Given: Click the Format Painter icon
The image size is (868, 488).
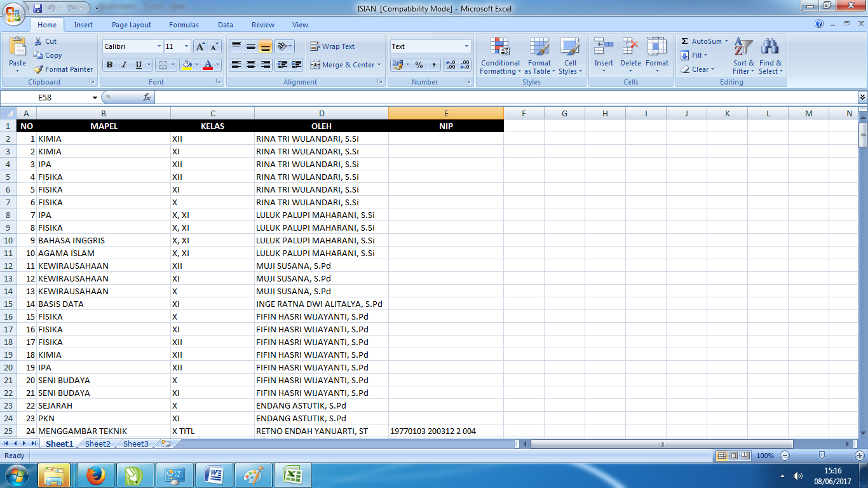Looking at the screenshot, I should pyautogui.click(x=39, y=69).
